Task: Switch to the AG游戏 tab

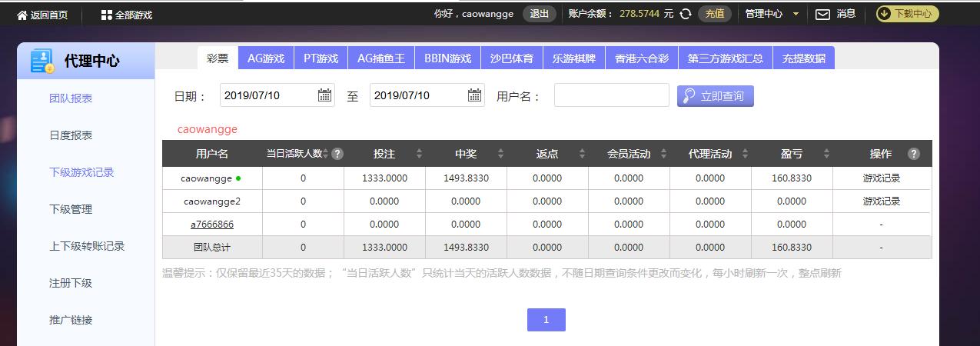Action: coord(266,58)
